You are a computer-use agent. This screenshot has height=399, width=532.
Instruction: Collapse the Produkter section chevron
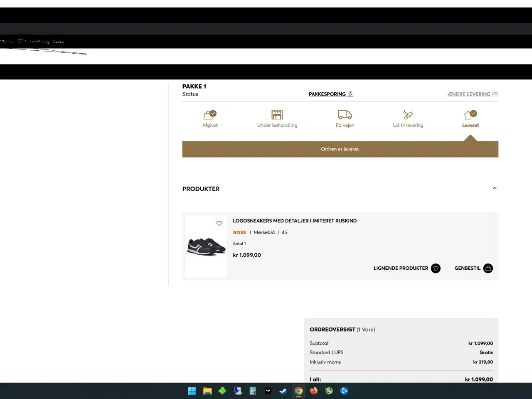pos(495,188)
